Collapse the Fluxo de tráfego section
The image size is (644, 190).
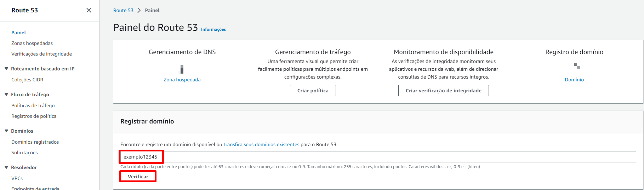(6, 94)
